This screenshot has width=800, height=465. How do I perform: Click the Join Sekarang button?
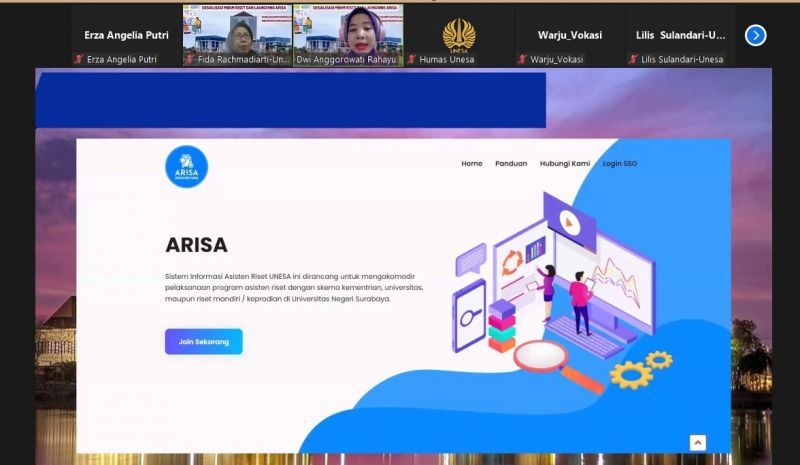pos(204,341)
